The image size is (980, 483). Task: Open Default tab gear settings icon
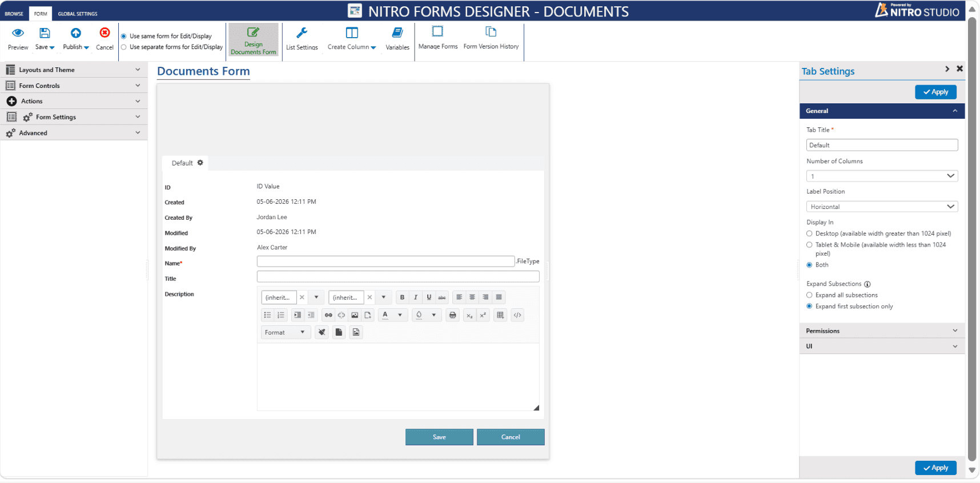pyautogui.click(x=200, y=163)
